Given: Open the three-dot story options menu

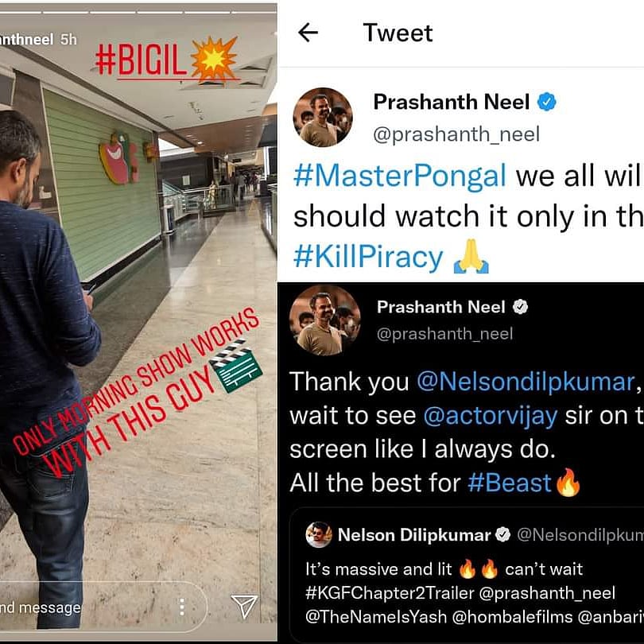Looking at the screenshot, I should point(182,607).
